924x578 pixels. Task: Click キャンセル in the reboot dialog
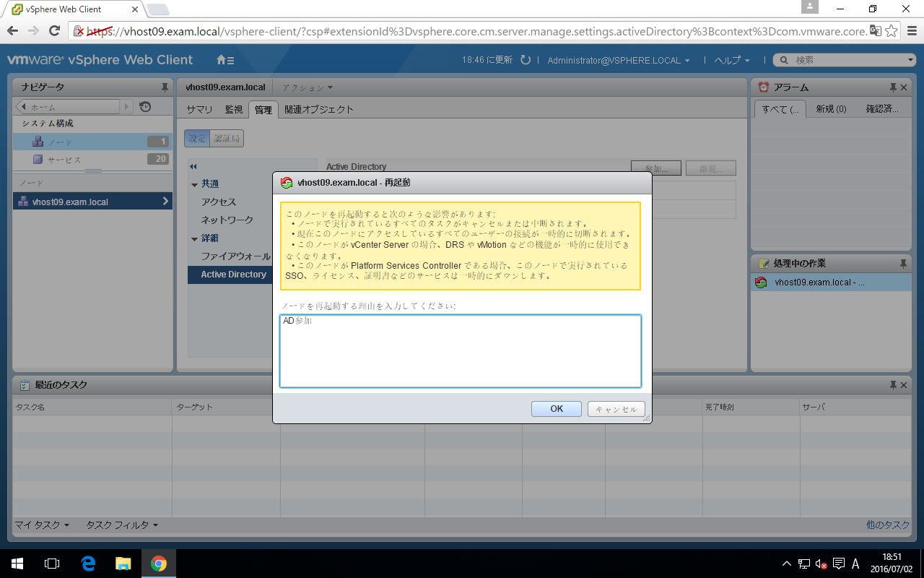tap(616, 409)
